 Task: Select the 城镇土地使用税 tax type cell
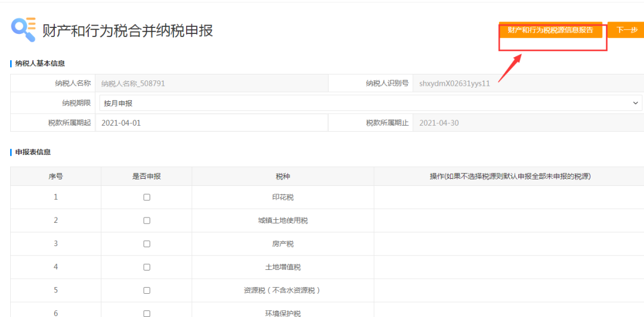(x=283, y=220)
